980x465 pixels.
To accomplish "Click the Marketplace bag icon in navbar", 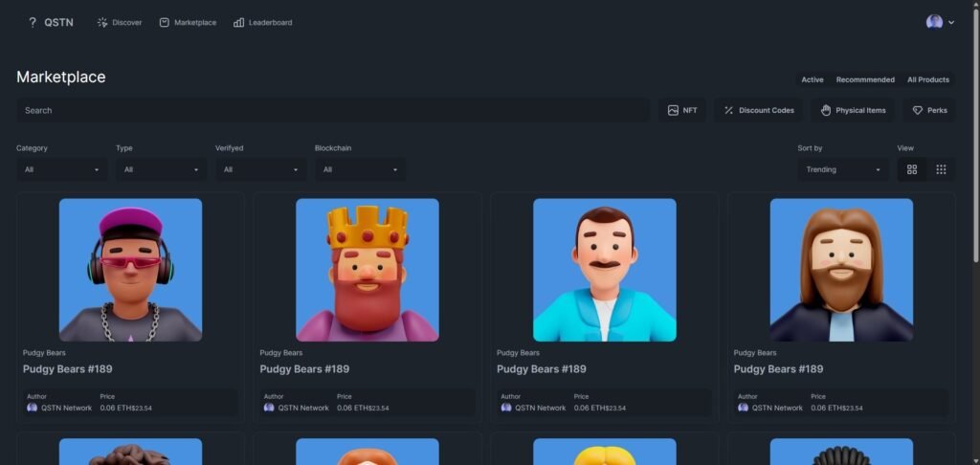I will click(x=165, y=22).
